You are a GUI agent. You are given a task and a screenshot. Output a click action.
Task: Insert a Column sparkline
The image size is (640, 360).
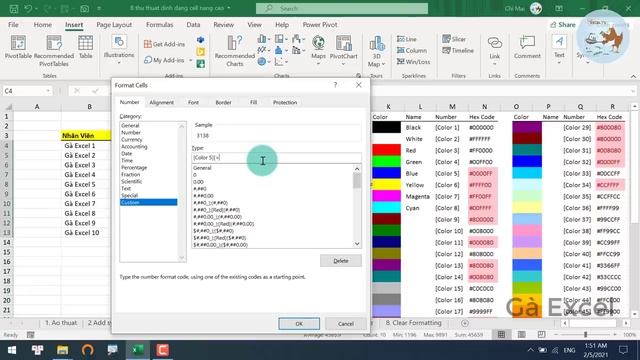pyautogui.click(x=411, y=51)
